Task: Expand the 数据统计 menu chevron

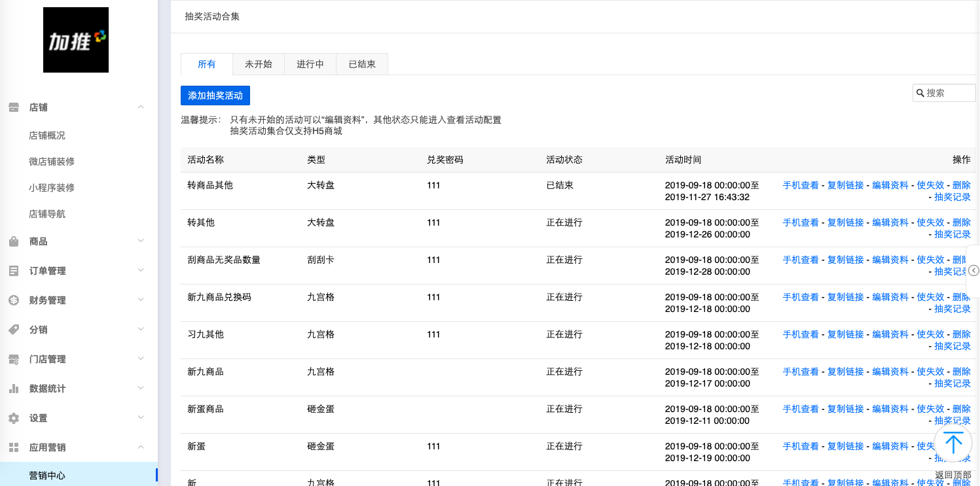Action: (141, 389)
